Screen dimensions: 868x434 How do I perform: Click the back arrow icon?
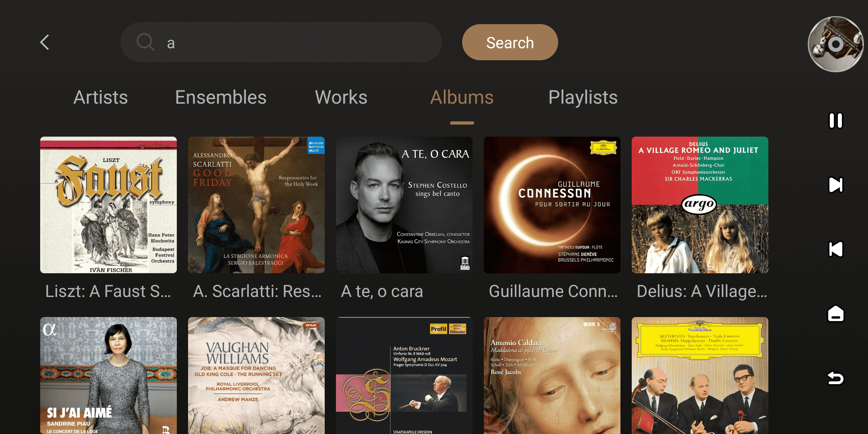[45, 42]
